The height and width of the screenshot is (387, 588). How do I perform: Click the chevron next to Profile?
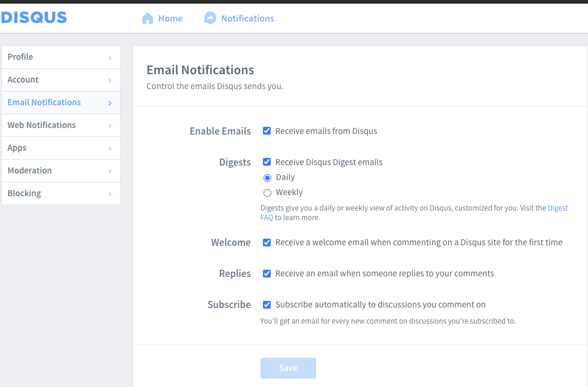110,57
